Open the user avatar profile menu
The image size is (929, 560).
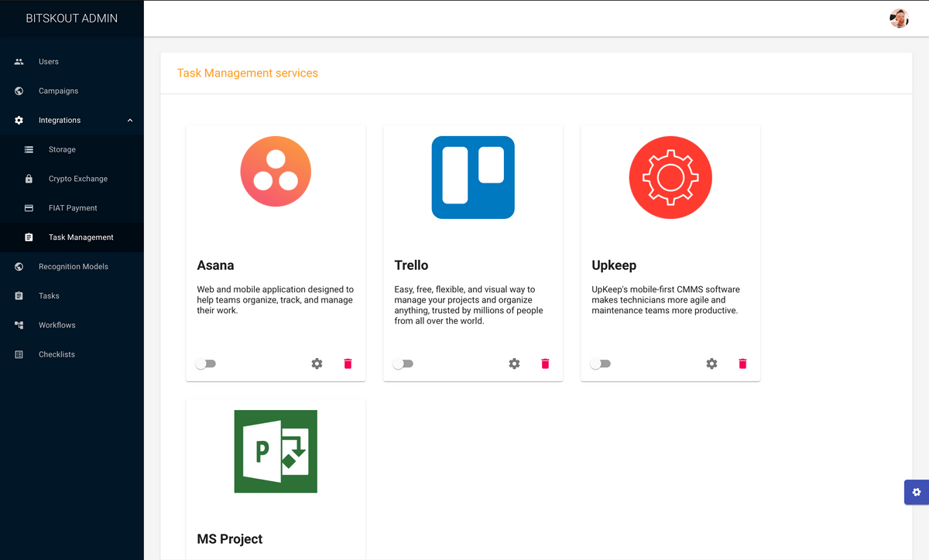pos(899,19)
